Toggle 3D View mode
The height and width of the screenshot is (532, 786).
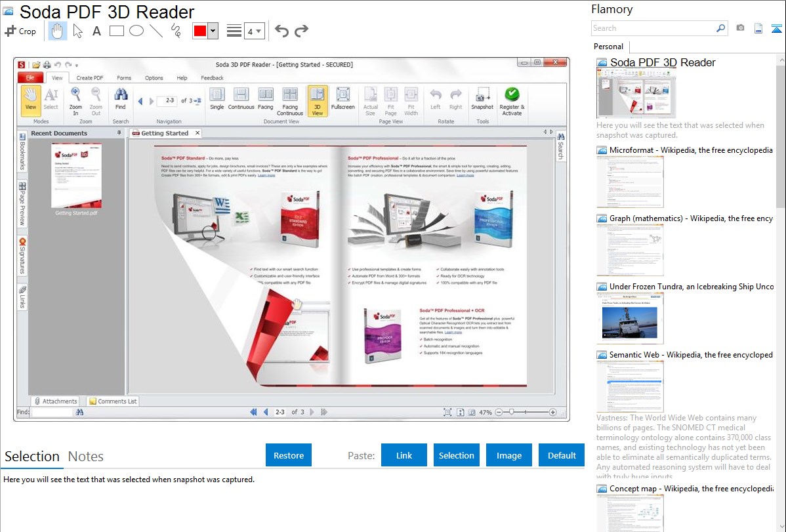click(318, 101)
